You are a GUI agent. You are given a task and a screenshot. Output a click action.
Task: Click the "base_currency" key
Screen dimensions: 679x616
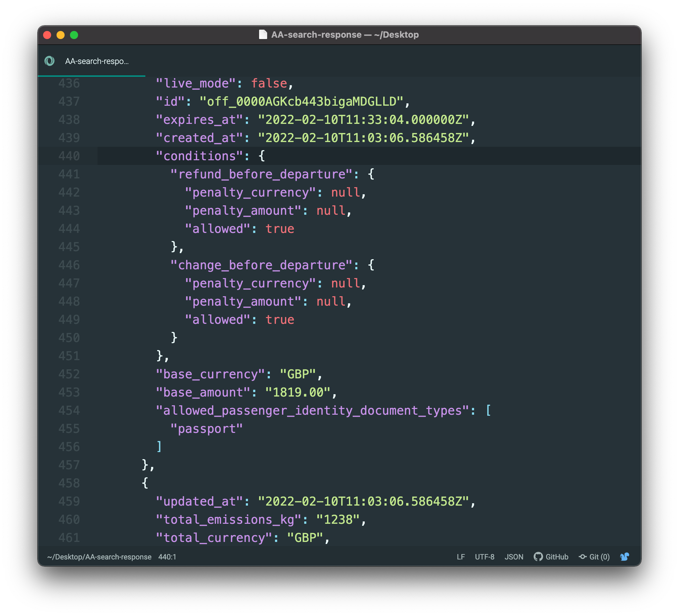[211, 374]
